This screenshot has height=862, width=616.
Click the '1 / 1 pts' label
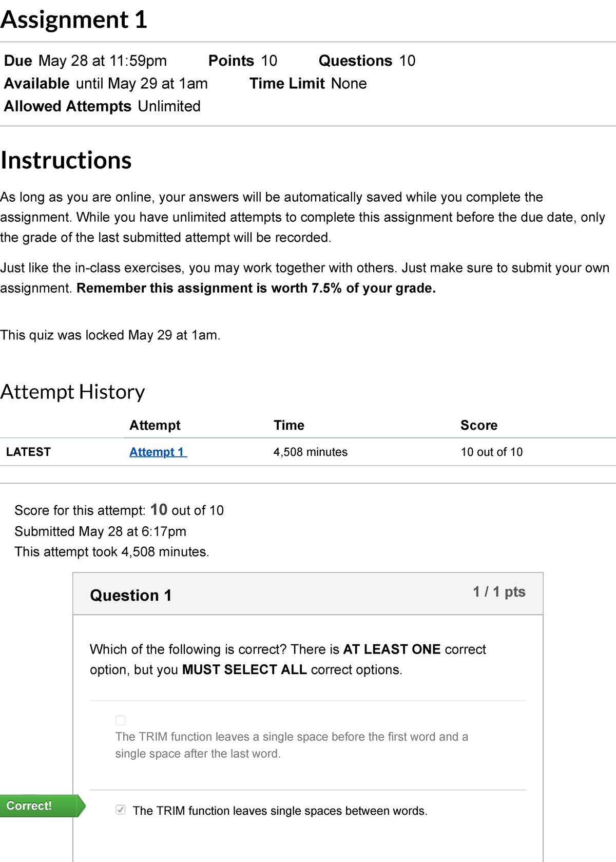(498, 591)
